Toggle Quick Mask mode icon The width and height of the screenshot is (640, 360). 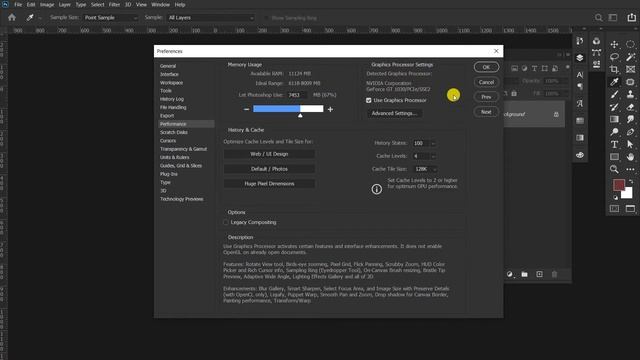tap(614, 209)
